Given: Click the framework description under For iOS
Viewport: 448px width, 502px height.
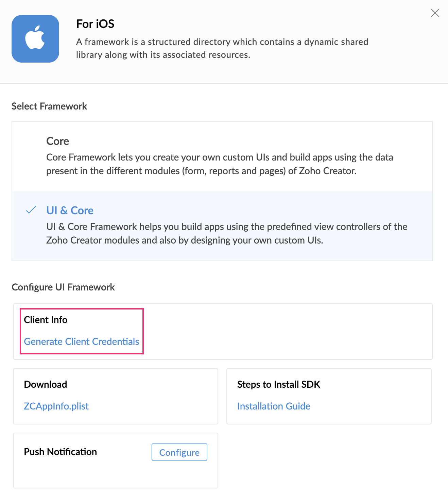Looking at the screenshot, I should pos(222,48).
